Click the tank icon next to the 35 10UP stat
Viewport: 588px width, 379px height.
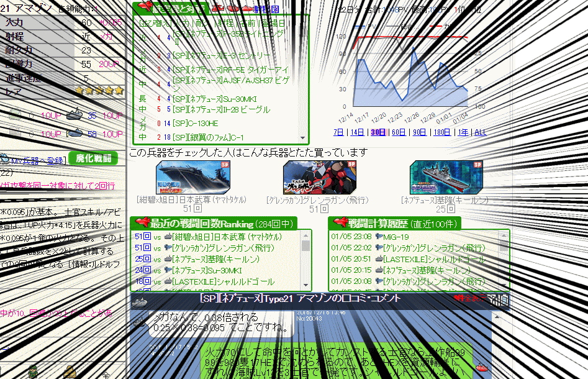click(75, 115)
